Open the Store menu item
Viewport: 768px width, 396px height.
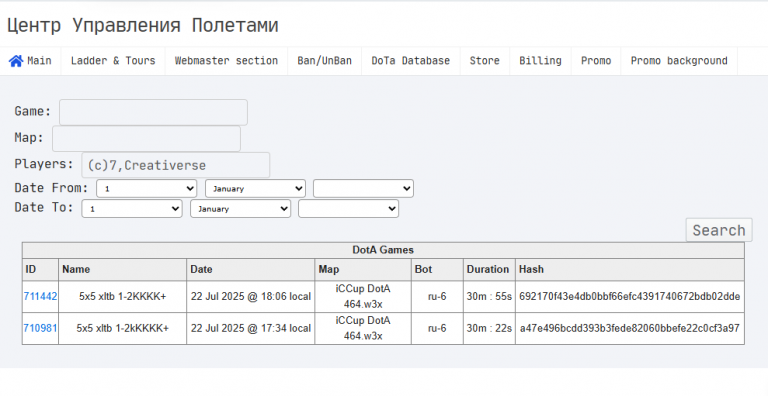tap(484, 61)
